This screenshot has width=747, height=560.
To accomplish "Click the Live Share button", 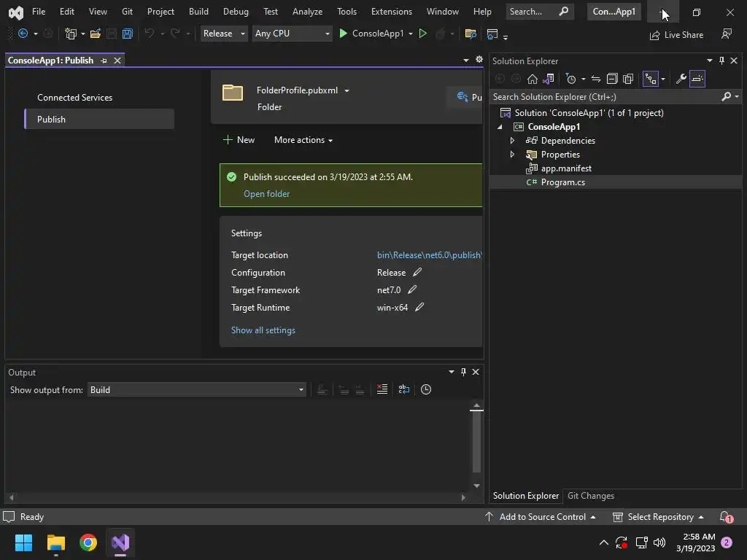I will coord(676,35).
